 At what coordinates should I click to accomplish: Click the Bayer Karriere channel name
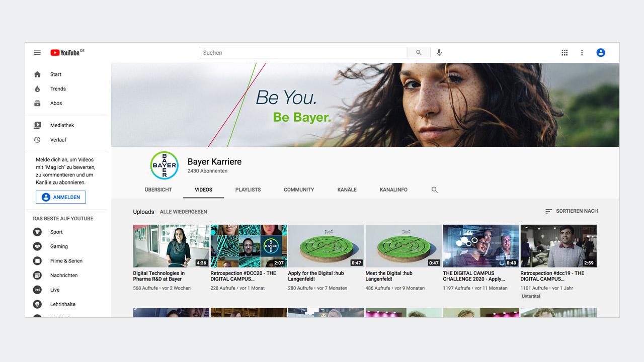[x=214, y=162]
